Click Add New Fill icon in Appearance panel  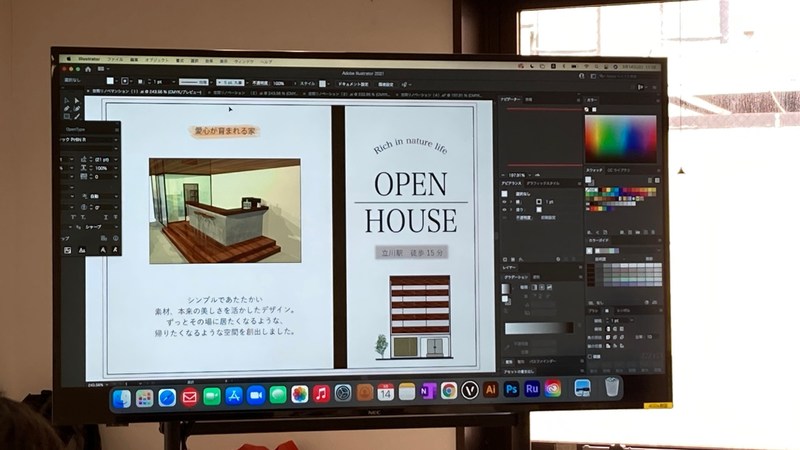[513, 259]
